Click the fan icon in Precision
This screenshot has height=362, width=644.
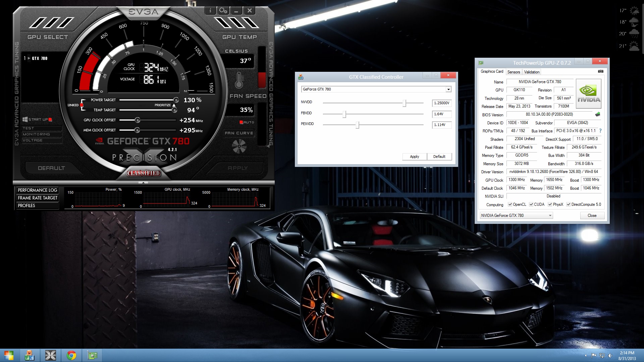[x=239, y=146]
